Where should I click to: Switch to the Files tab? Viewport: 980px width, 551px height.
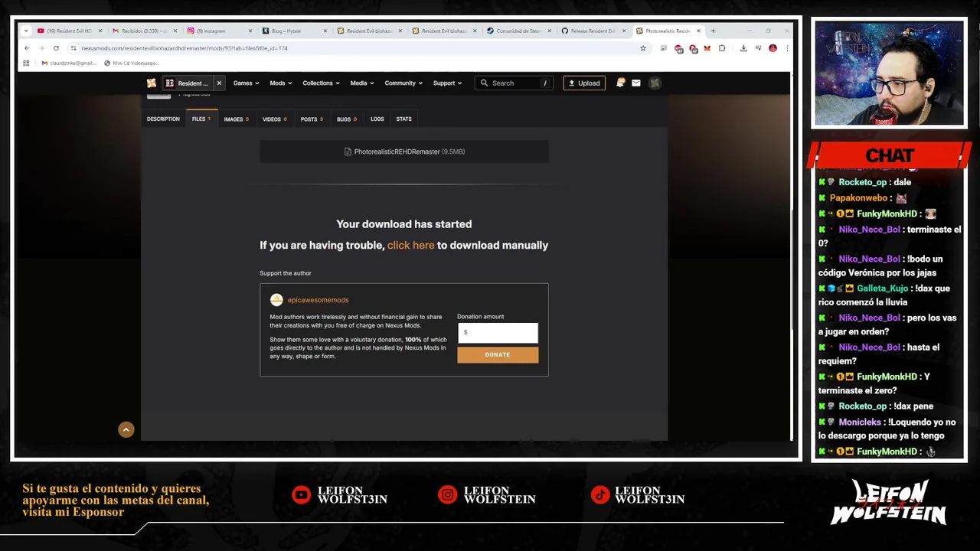point(201,119)
